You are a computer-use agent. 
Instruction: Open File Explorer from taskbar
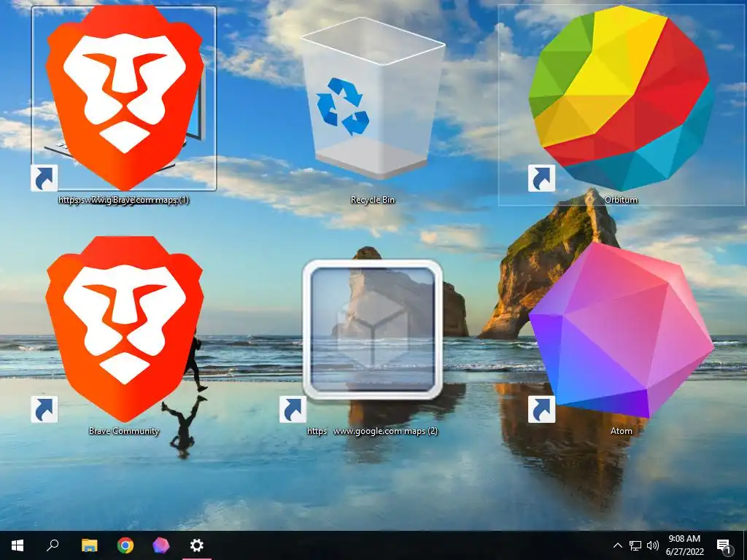(89, 545)
